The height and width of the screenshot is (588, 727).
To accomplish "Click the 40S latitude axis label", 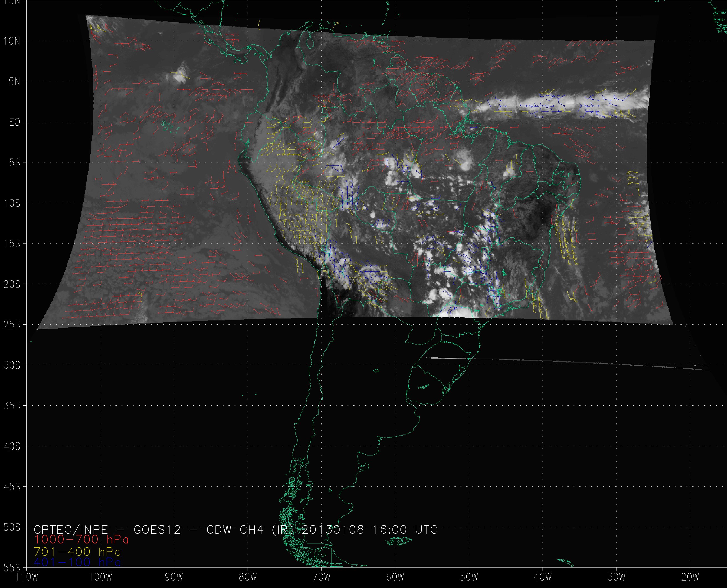I will pyautogui.click(x=12, y=446).
